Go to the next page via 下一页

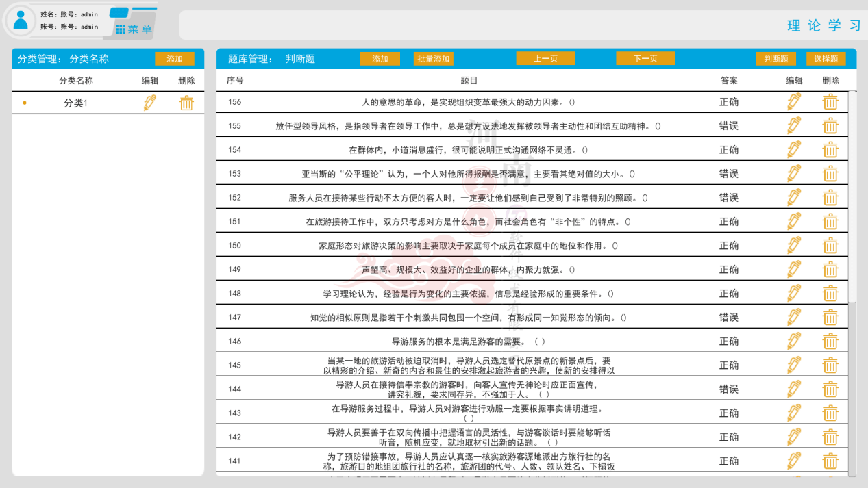point(644,58)
